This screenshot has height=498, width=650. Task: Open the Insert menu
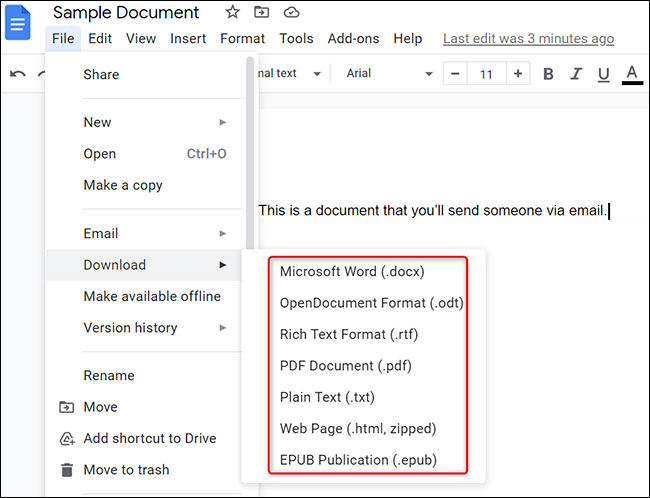(x=188, y=39)
